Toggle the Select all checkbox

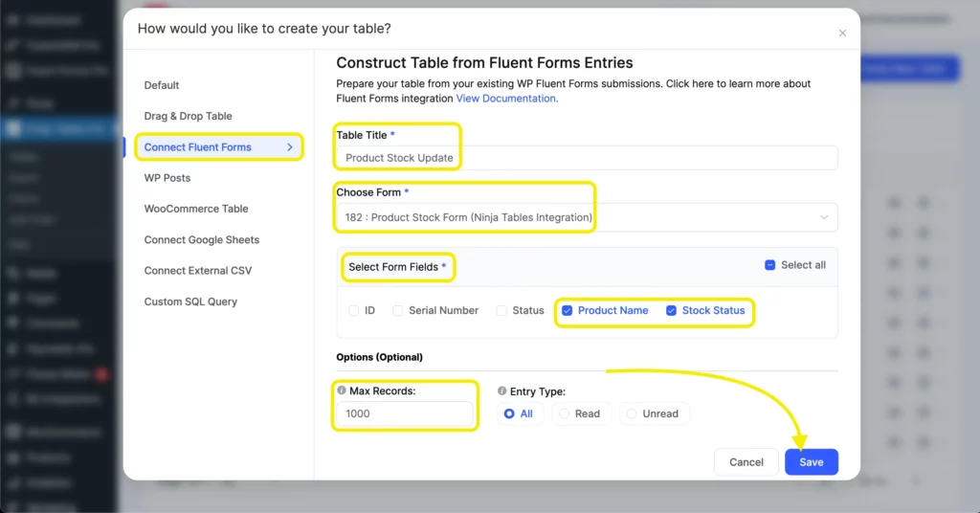click(x=770, y=265)
